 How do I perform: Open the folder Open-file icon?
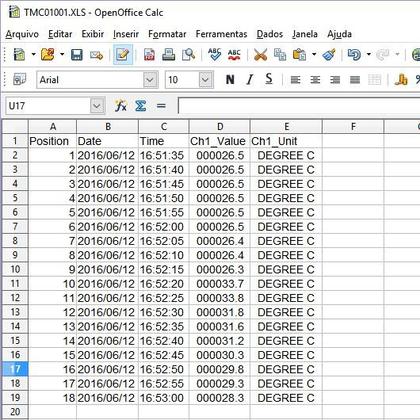pos(47,54)
